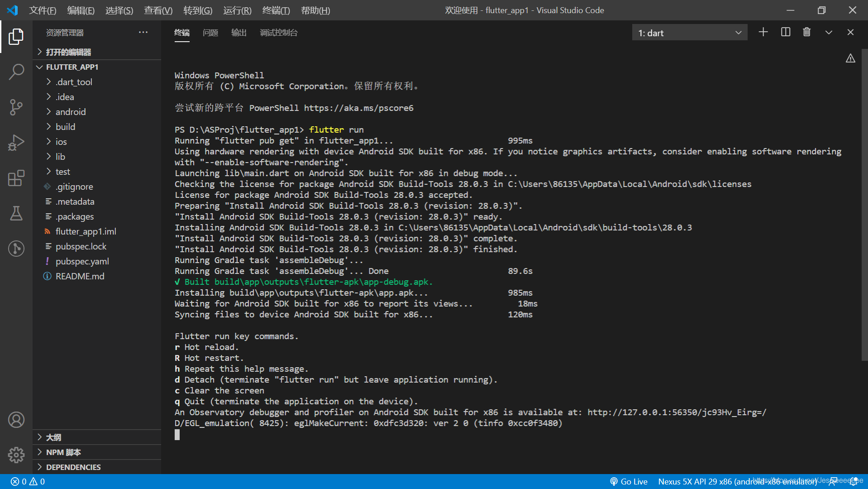Expand the .dart_tool folder

pos(97,82)
